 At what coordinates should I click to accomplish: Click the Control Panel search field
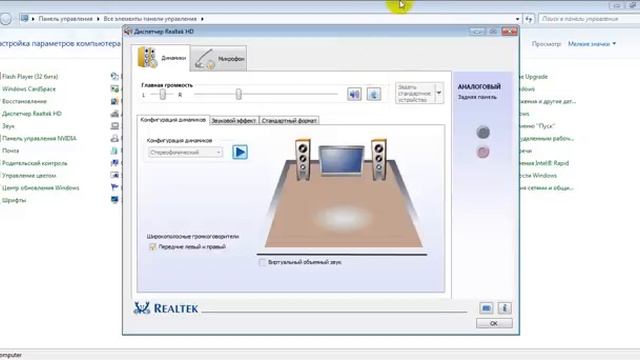(589, 19)
